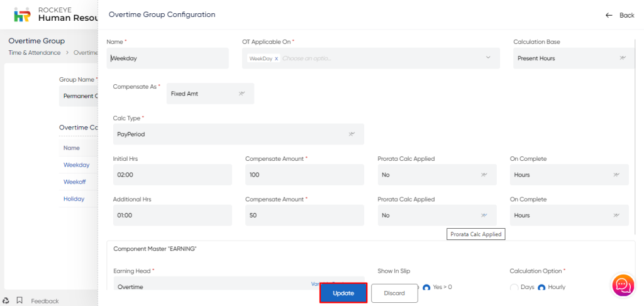644x306 pixels.
Task: Expand the OT Applicable On dropdown
Action: (x=487, y=58)
